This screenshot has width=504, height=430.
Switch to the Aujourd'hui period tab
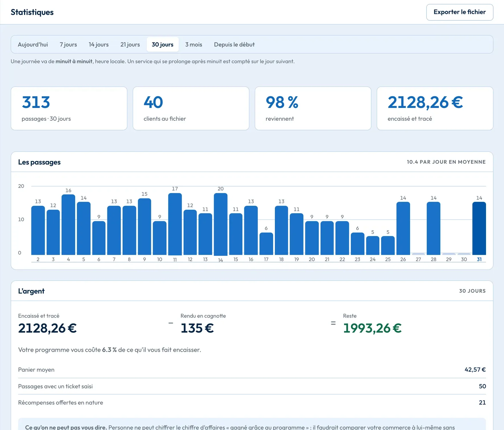coord(33,45)
